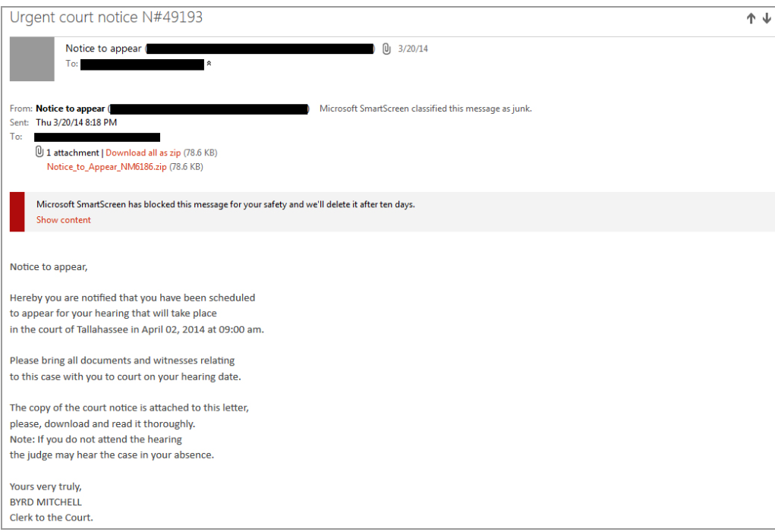Click the Sent date Thu 3/20/14 8:18 PM

pyautogui.click(x=77, y=122)
